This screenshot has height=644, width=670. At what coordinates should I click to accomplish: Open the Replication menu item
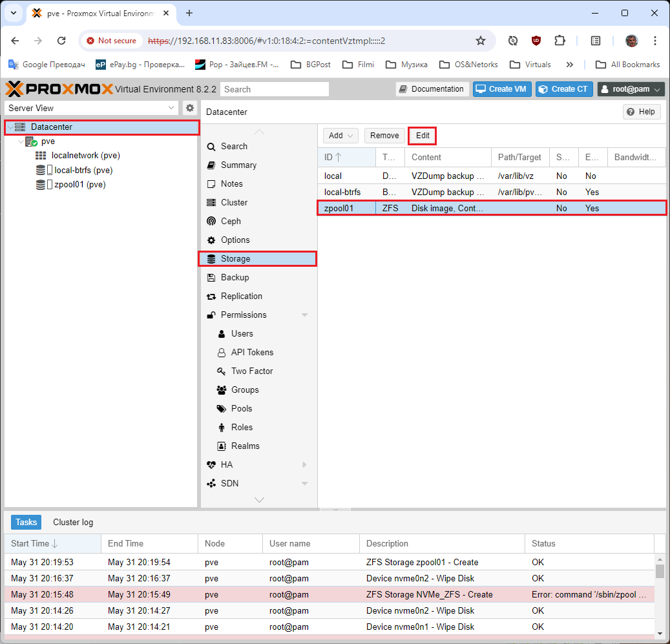pyautogui.click(x=258, y=296)
